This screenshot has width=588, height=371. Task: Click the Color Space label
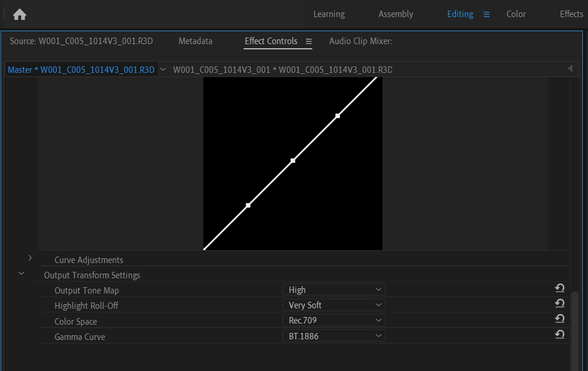[76, 322]
